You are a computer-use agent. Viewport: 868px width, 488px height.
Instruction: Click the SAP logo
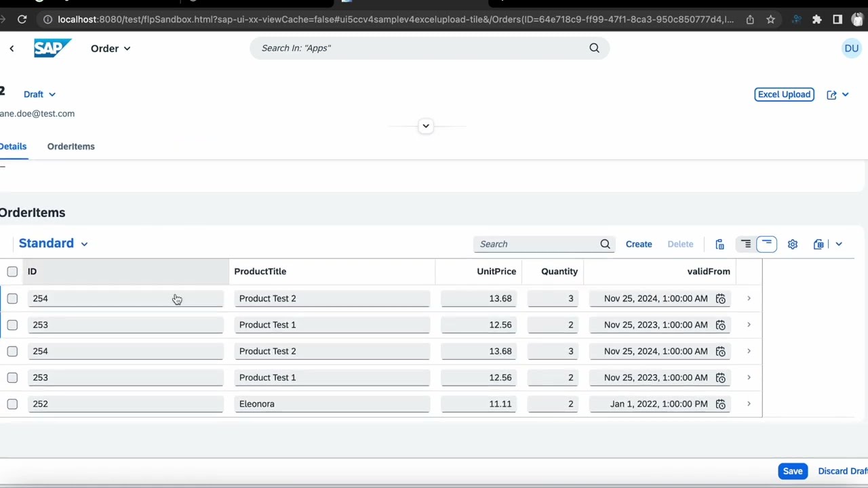52,48
